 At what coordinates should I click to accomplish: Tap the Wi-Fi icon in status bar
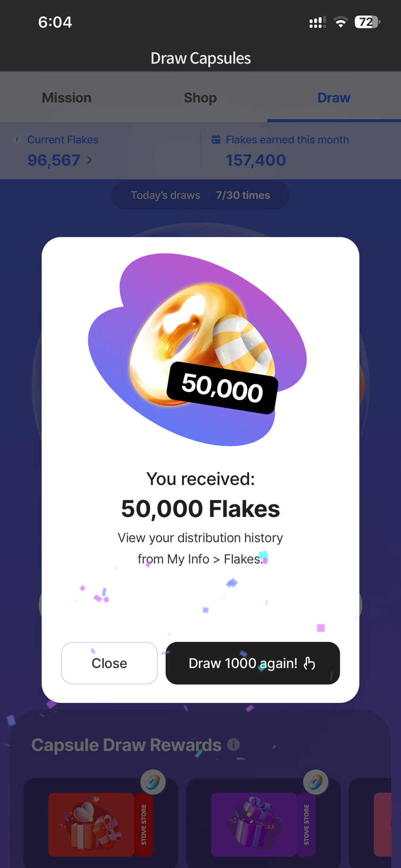point(341,22)
